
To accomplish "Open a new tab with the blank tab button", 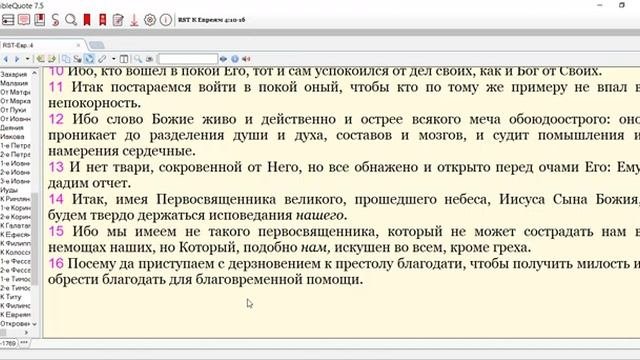I will click(x=97, y=45).
